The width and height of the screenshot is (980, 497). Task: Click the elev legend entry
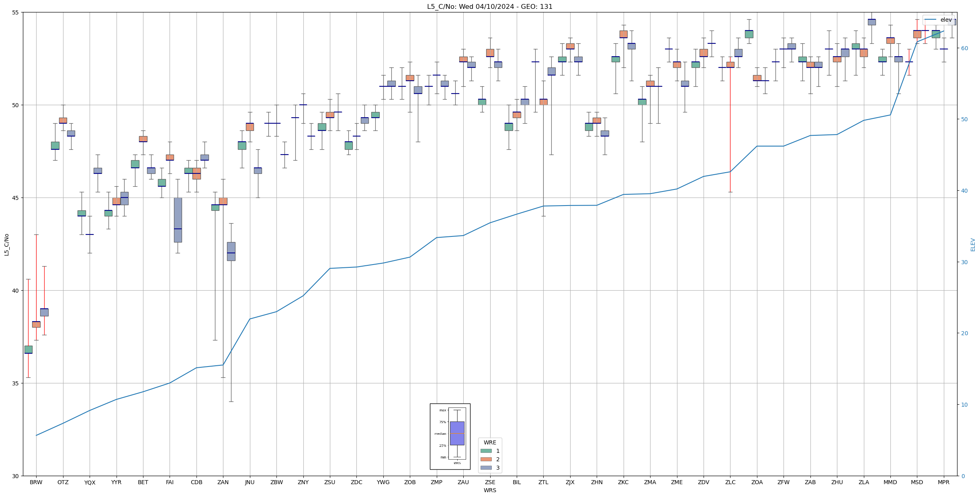pyautogui.click(x=939, y=20)
